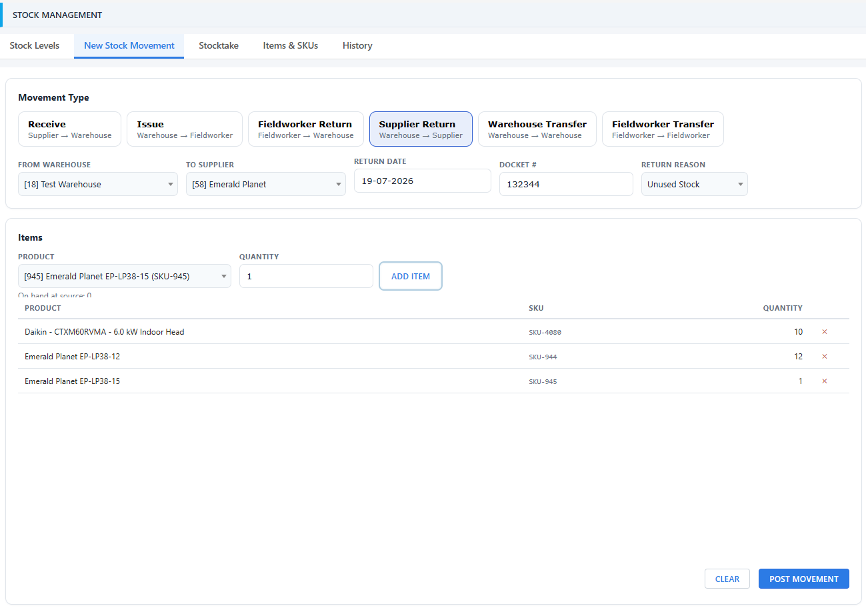Post the stock movement
This screenshot has height=616, width=866.
[x=804, y=579]
